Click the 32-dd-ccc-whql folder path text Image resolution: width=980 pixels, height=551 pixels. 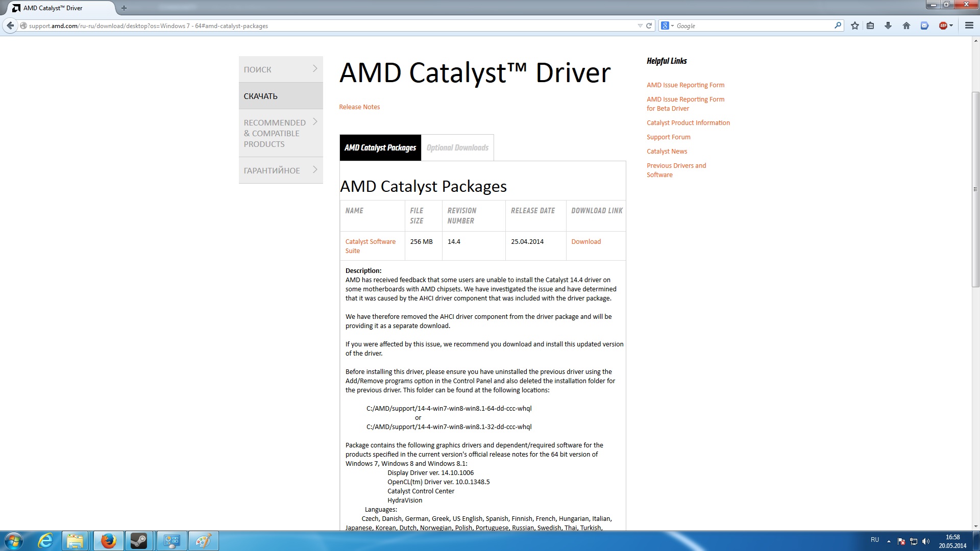coord(449,427)
